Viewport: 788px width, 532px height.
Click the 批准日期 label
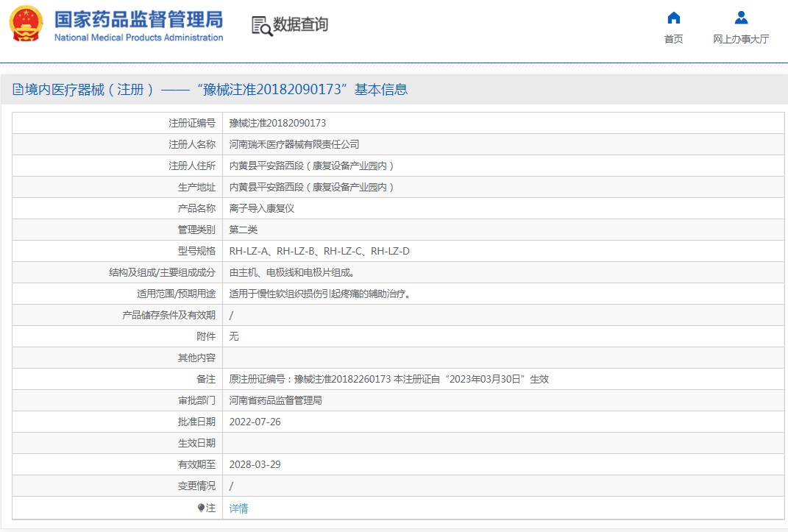(196, 422)
